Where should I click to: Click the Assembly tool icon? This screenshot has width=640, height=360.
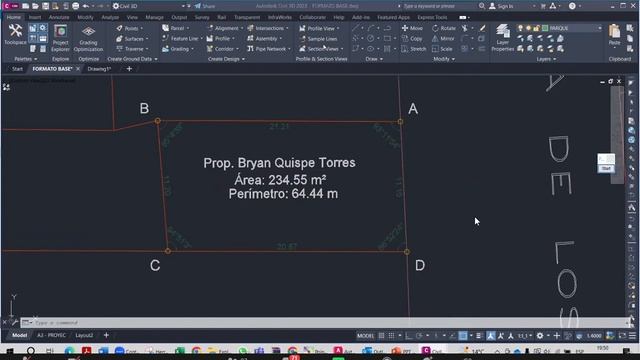(250, 38)
